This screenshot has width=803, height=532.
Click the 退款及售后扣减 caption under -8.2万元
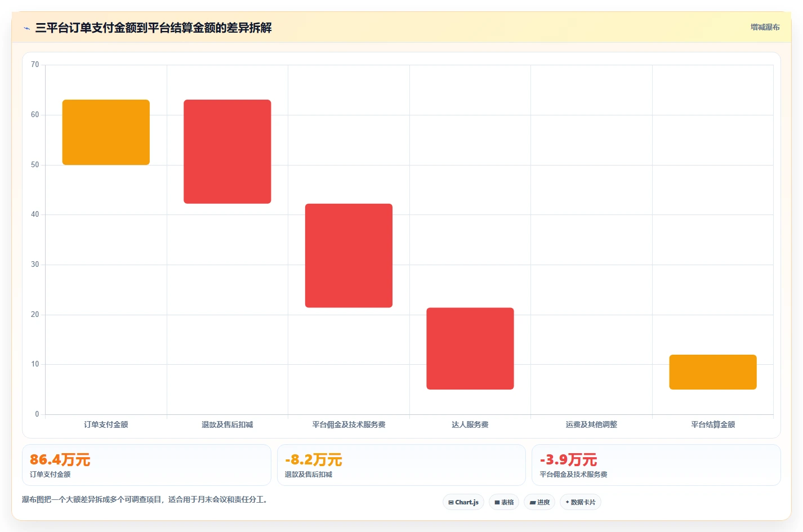(309, 475)
